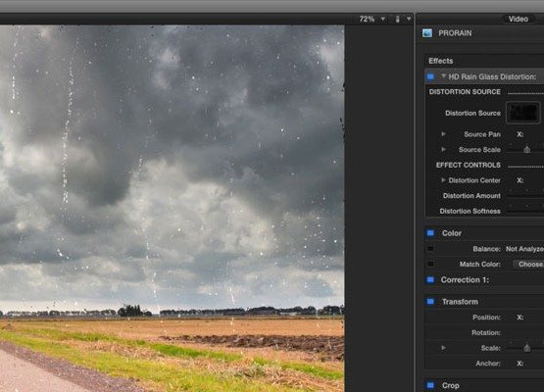The width and height of the screenshot is (544, 392).
Task: Switch to the Video inspector tab
Action: point(519,19)
